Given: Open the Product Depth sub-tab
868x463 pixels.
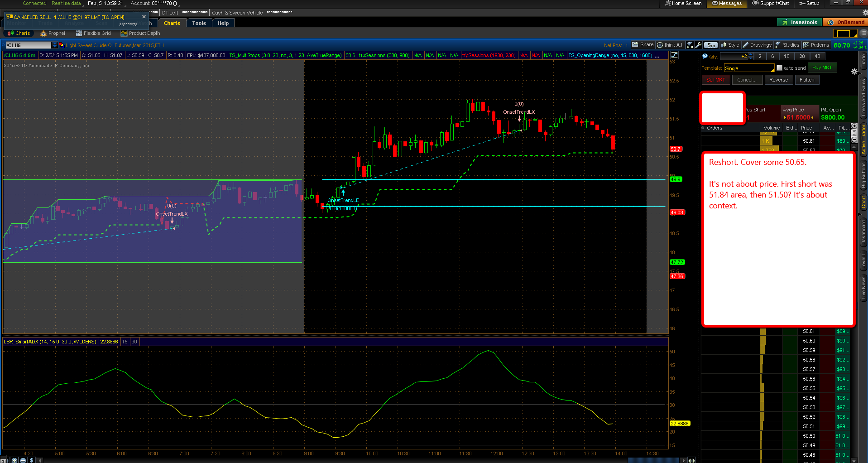Looking at the screenshot, I should tap(140, 33).
